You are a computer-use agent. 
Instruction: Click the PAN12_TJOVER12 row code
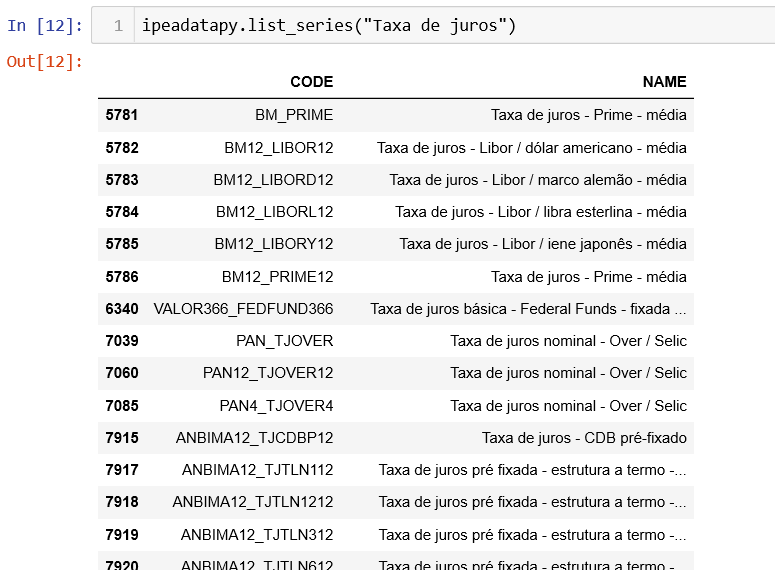pyautogui.click(x=267, y=373)
